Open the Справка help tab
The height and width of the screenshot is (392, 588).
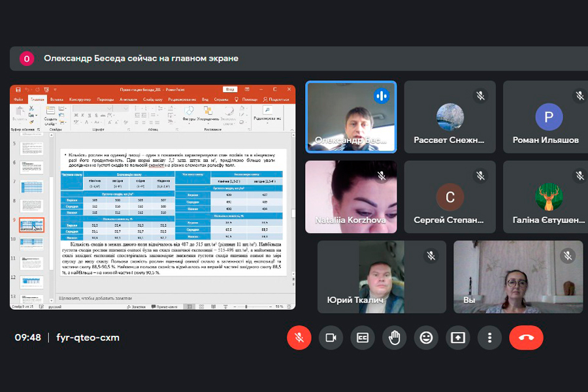pyautogui.click(x=221, y=99)
